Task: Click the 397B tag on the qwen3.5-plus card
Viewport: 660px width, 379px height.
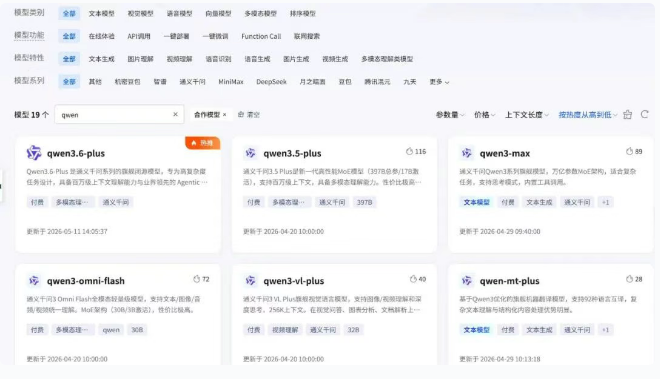Action: point(365,202)
